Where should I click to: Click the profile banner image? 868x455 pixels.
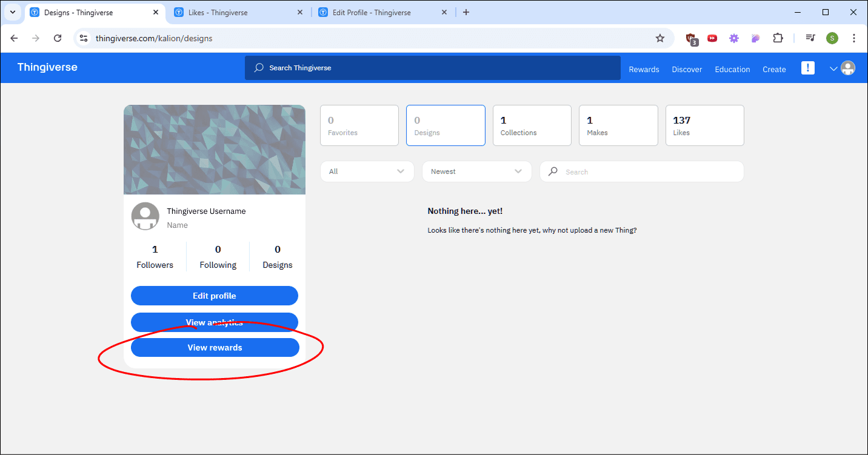[215, 150]
